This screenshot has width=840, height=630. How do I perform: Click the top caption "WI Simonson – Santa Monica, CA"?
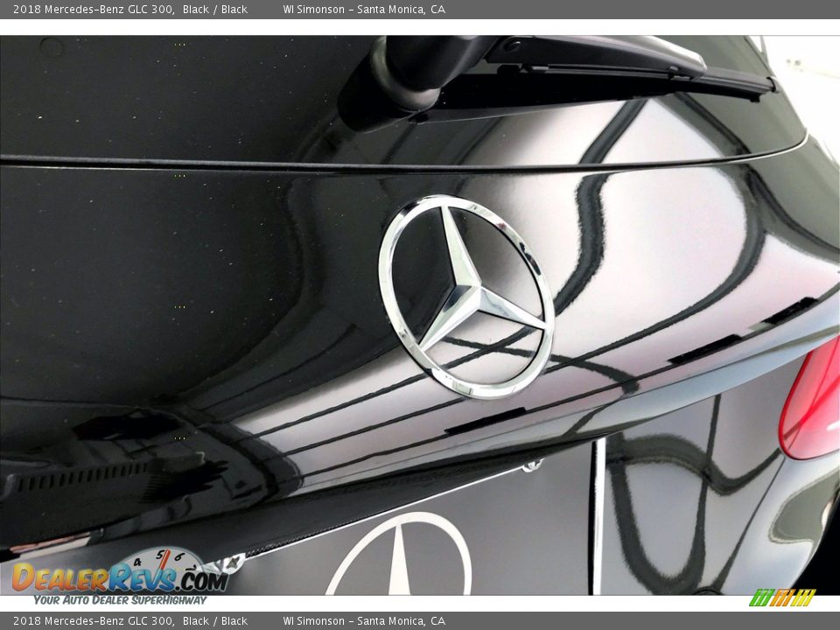point(364,9)
